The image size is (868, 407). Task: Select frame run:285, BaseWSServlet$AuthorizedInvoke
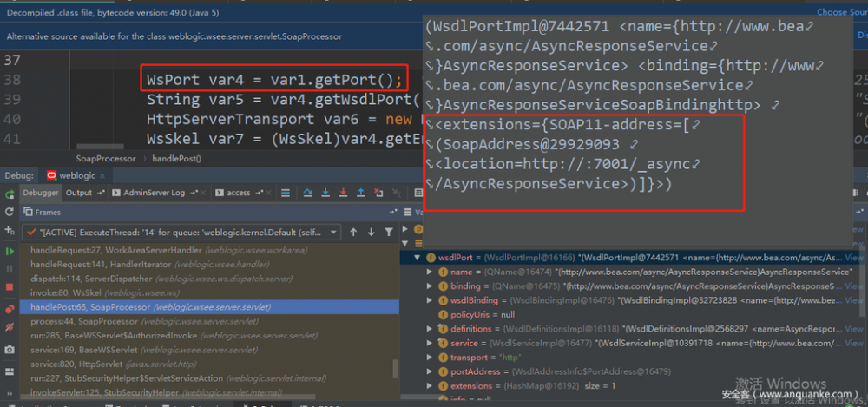pos(209,336)
